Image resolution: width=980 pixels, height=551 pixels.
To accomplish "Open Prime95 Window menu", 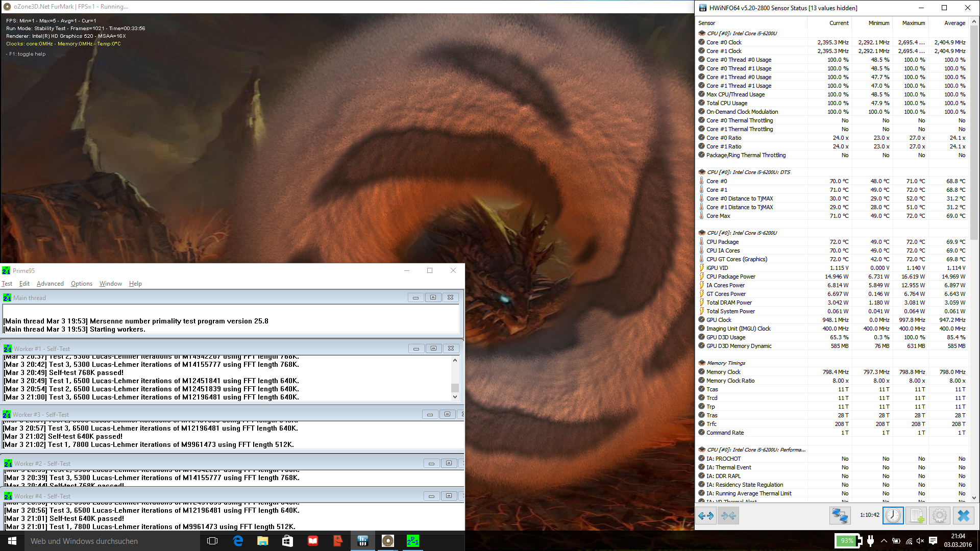I will (x=111, y=284).
